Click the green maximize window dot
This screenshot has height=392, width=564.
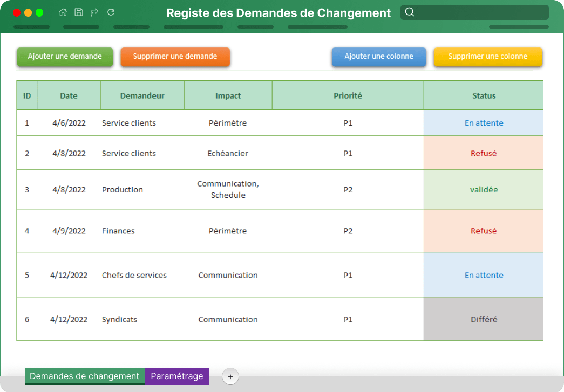coord(39,12)
